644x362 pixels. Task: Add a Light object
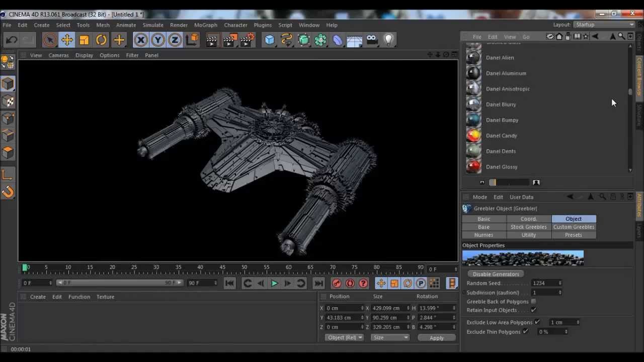pos(388,40)
